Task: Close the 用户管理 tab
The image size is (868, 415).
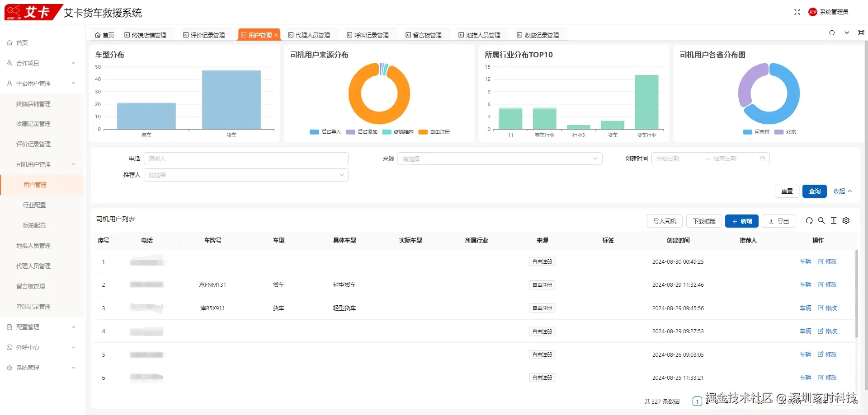Action: [x=276, y=35]
